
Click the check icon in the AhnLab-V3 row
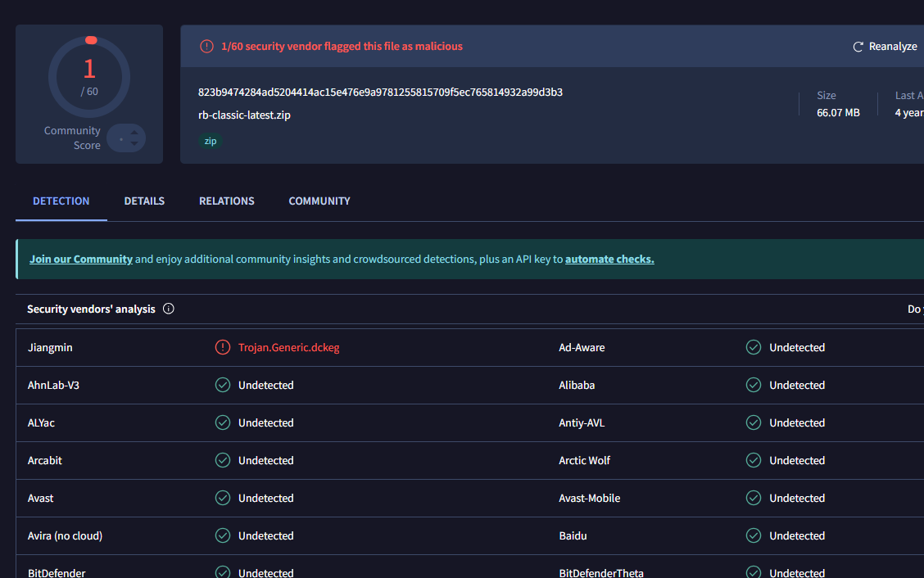(223, 385)
